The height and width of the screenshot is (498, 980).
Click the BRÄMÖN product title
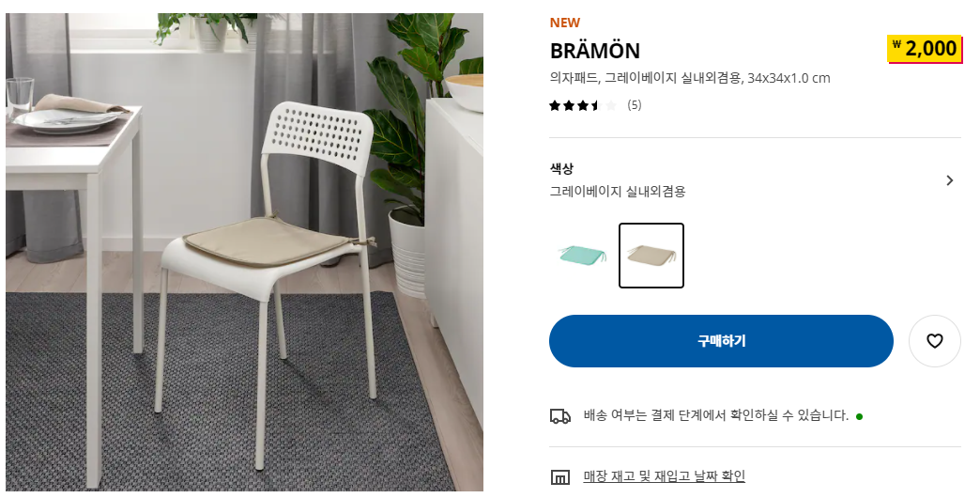click(595, 51)
